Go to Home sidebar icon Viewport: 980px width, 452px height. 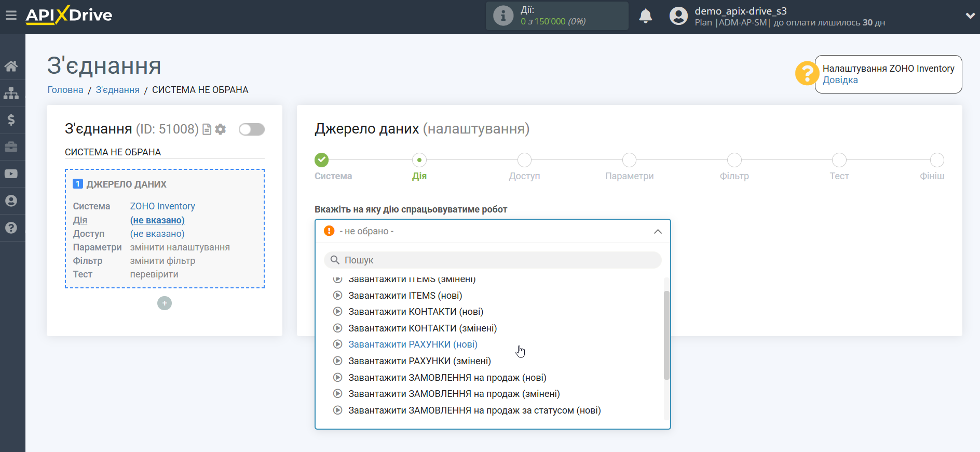point(11,66)
